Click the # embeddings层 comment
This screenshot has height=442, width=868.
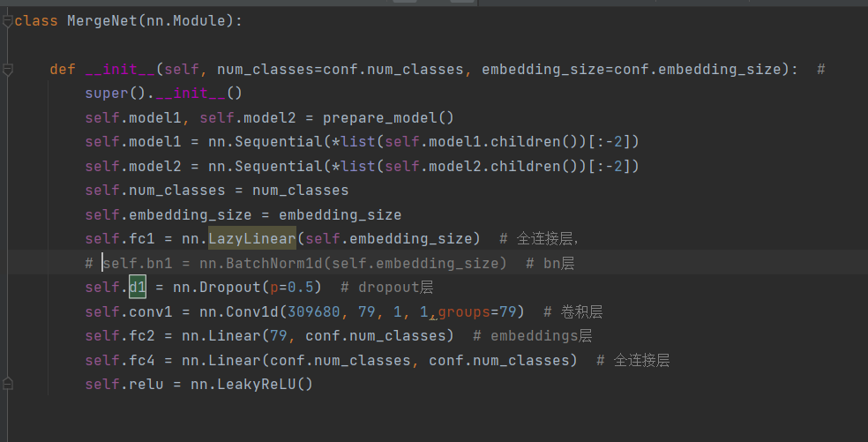[x=533, y=335]
